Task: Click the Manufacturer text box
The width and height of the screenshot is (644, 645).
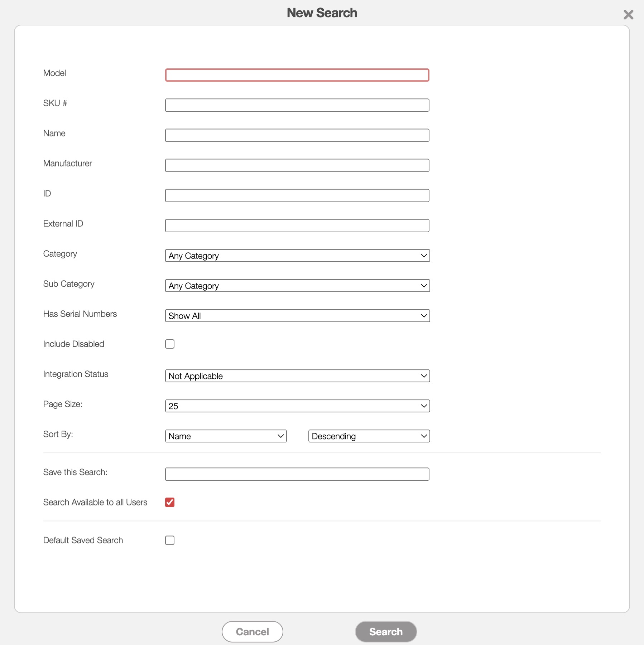Action: coord(297,165)
